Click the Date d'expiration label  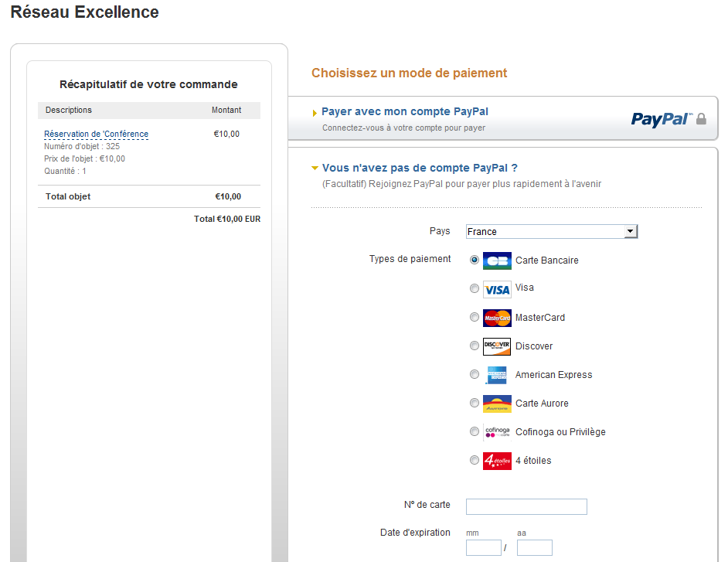click(415, 533)
